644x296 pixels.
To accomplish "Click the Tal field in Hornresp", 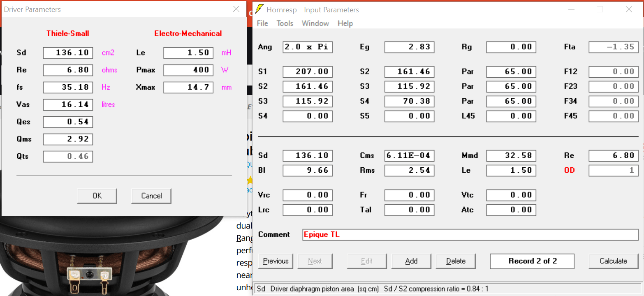I will click(410, 210).
